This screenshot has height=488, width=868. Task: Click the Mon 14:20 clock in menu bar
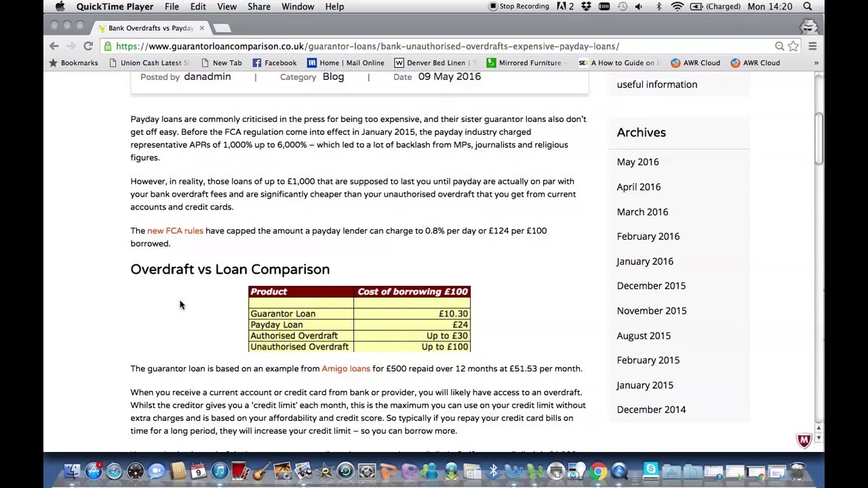pyautogui.click(x=770, y=6)
